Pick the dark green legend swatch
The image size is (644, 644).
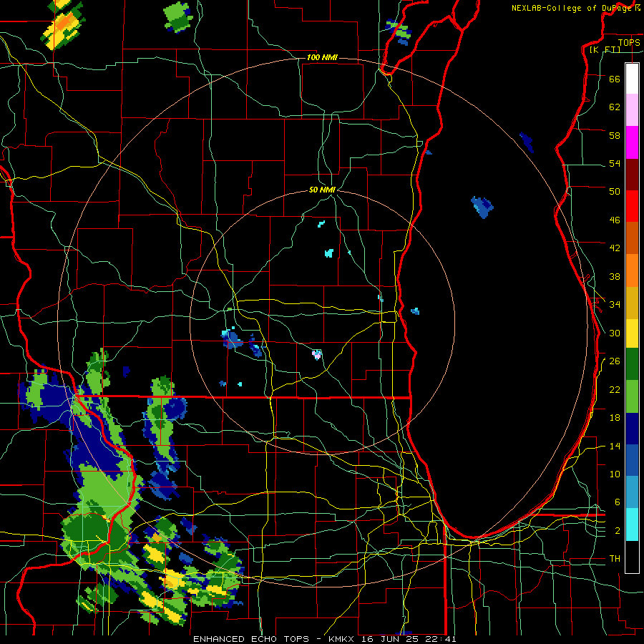tap(632, 364)
